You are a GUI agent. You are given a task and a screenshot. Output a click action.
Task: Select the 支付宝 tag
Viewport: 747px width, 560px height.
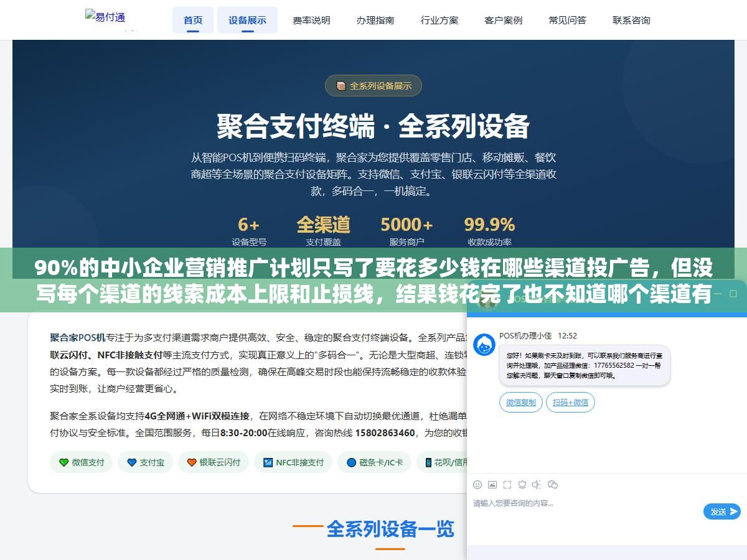tap(145, 462)
